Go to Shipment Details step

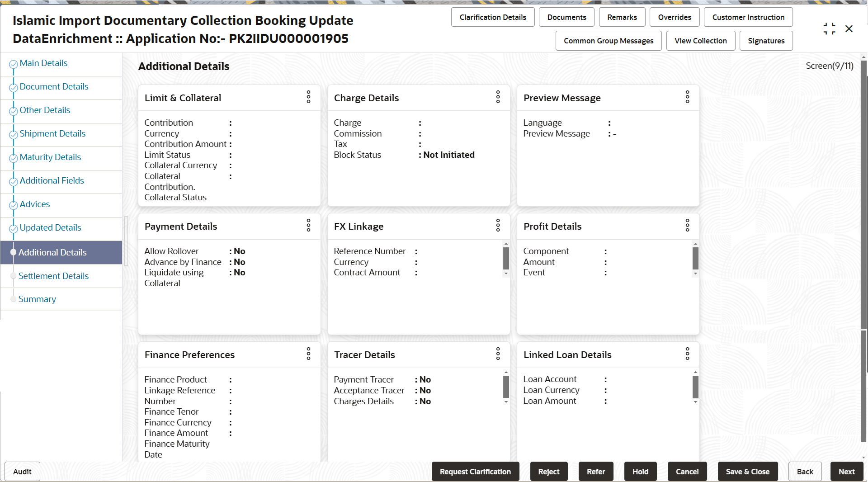[52, 134]
